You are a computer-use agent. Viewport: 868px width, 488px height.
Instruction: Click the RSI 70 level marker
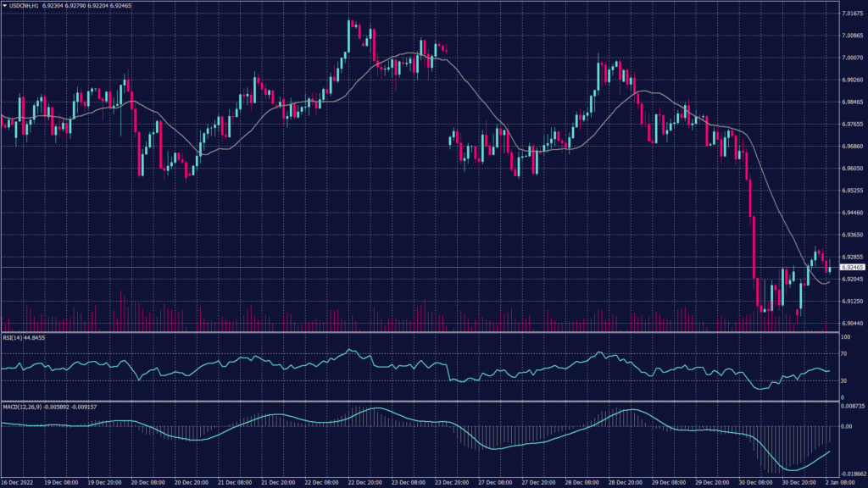pos(844,352)
